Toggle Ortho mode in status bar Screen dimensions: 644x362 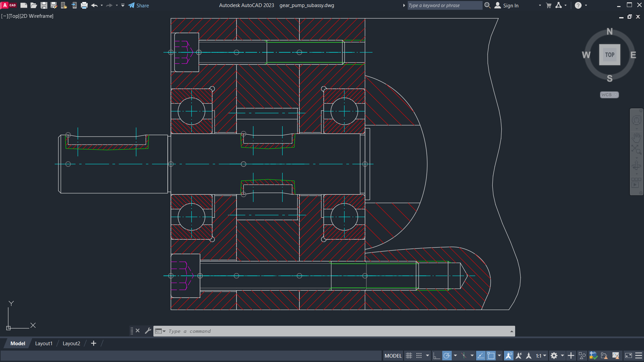[x=436, y=356]
